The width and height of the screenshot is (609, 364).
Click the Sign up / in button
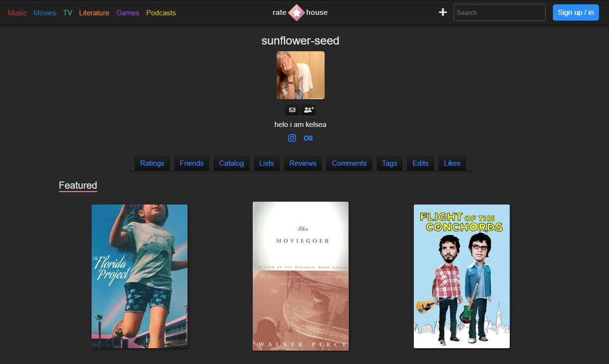coord(576,12)
